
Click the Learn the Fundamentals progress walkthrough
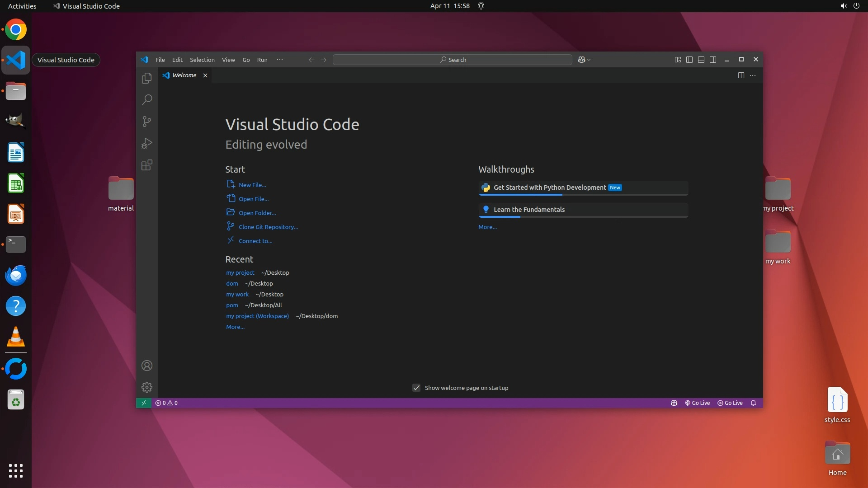[x=529, y=210]
